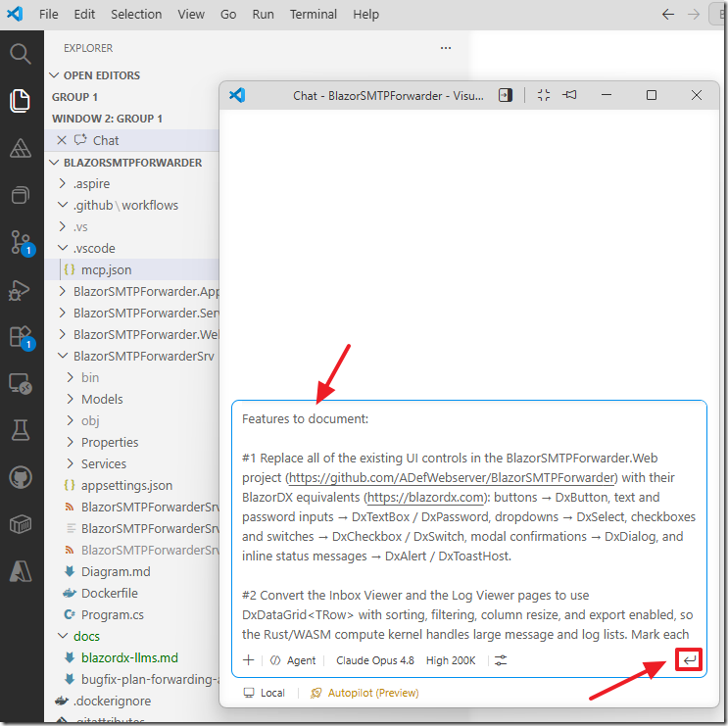Image resolution: width=728 pixels, height=726 pixels.
Task: Open the Explorer view in activity bar
Action: 20,101
